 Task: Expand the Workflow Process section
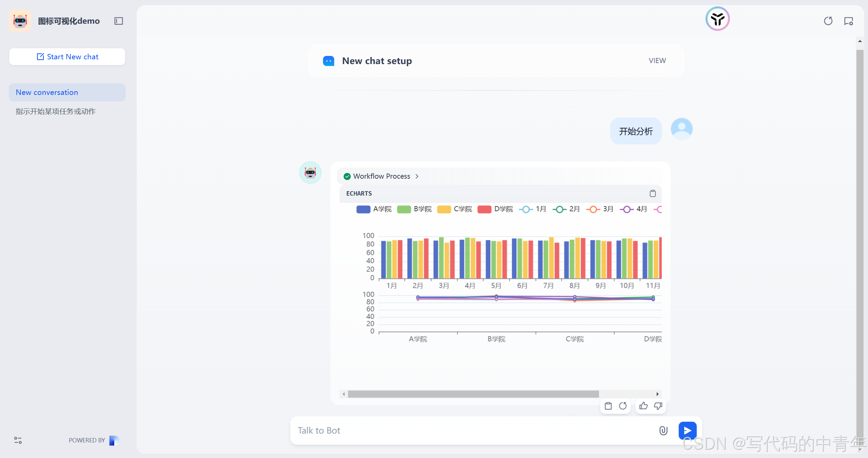[x=381, y=176]
